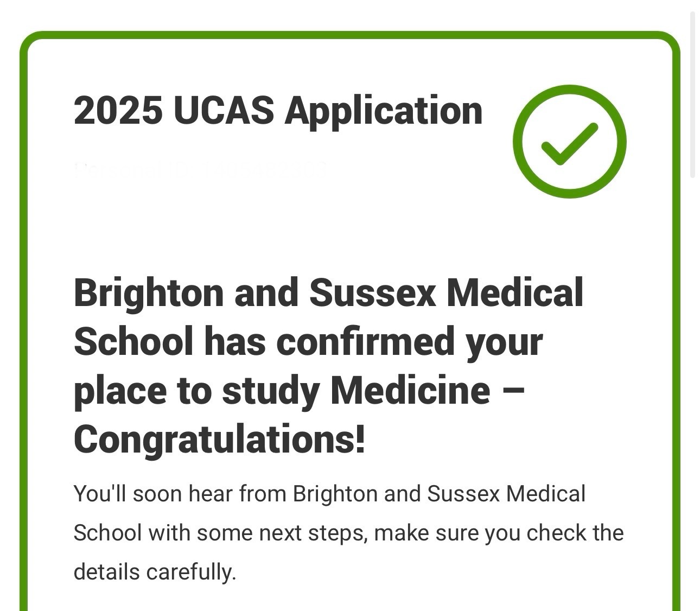The height and width of the screenshot is (611, 700).
Task: Click "Sussex" in the bold heading
Action: (372, 292)
